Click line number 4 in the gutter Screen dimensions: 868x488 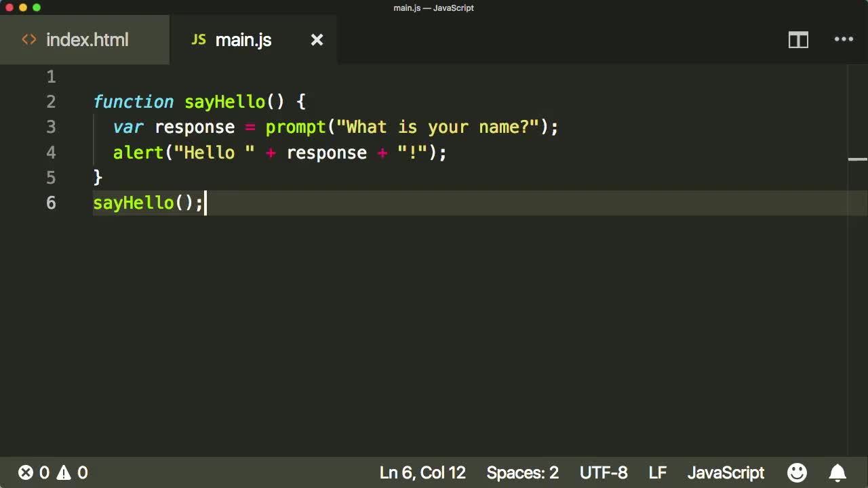51,152
